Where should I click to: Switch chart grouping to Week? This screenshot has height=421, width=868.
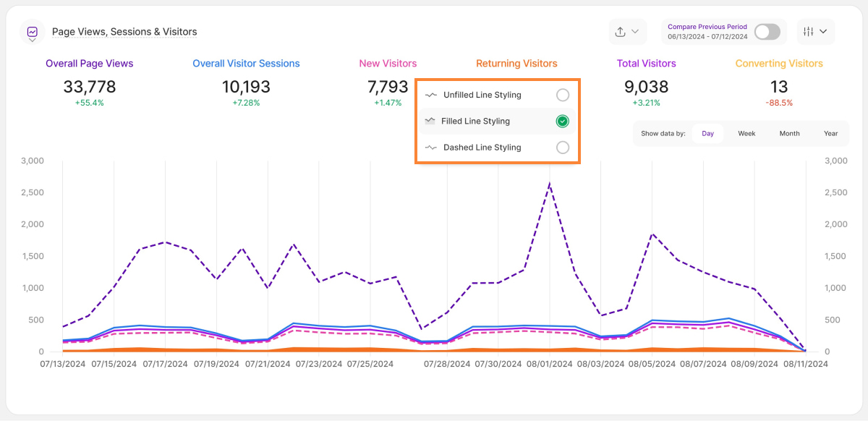(746, 134)
